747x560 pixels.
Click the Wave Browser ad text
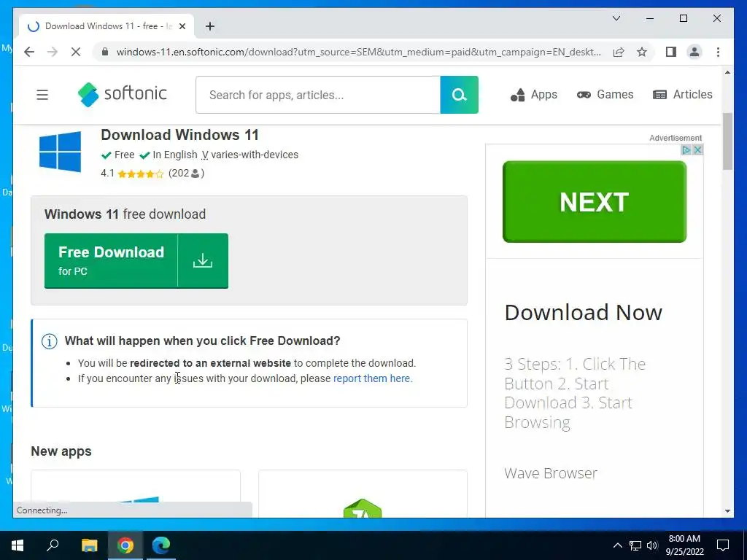point(551,473)
